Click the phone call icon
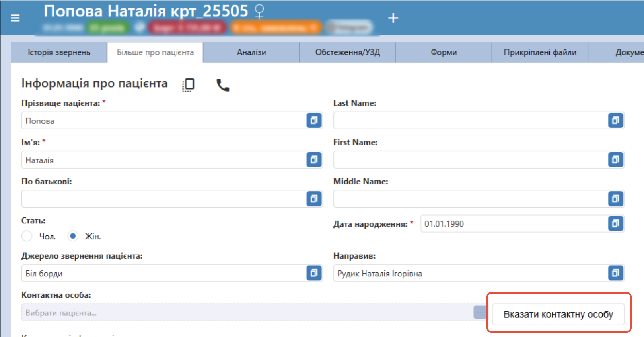 pyautogui.click(x=223, y=85)
